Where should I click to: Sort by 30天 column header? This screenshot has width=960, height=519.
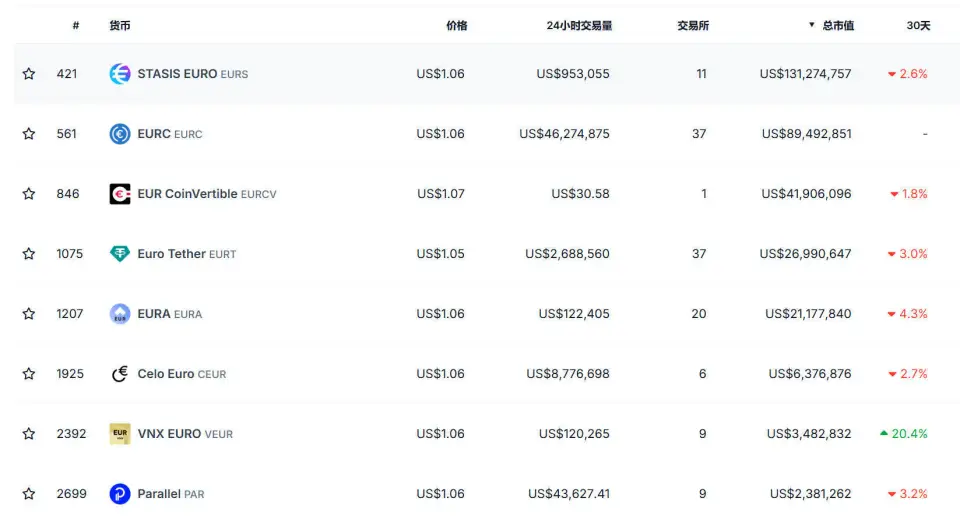[x=918, y=26]
